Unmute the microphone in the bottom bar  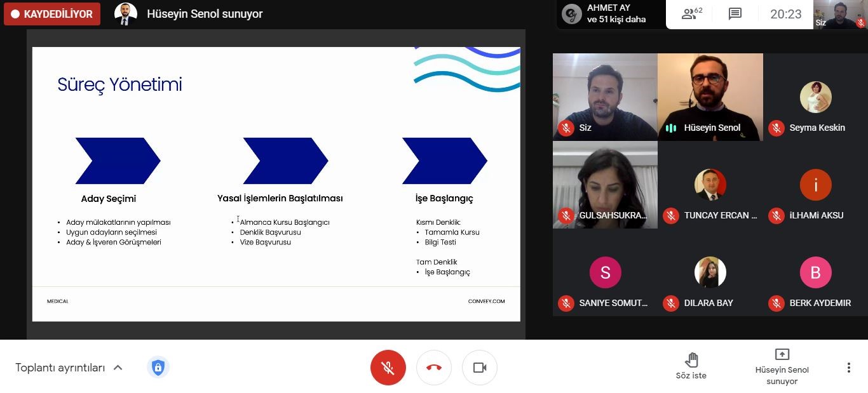pos(388,368)
